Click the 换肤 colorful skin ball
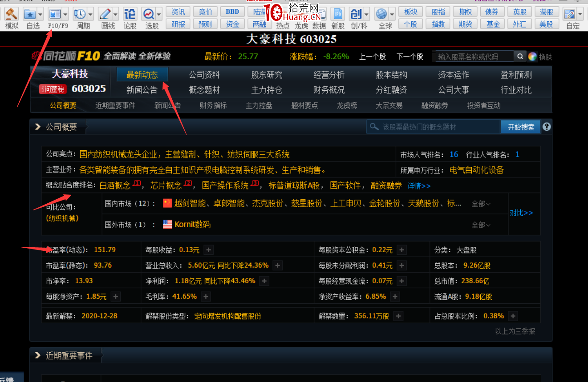 pos(532,56)
